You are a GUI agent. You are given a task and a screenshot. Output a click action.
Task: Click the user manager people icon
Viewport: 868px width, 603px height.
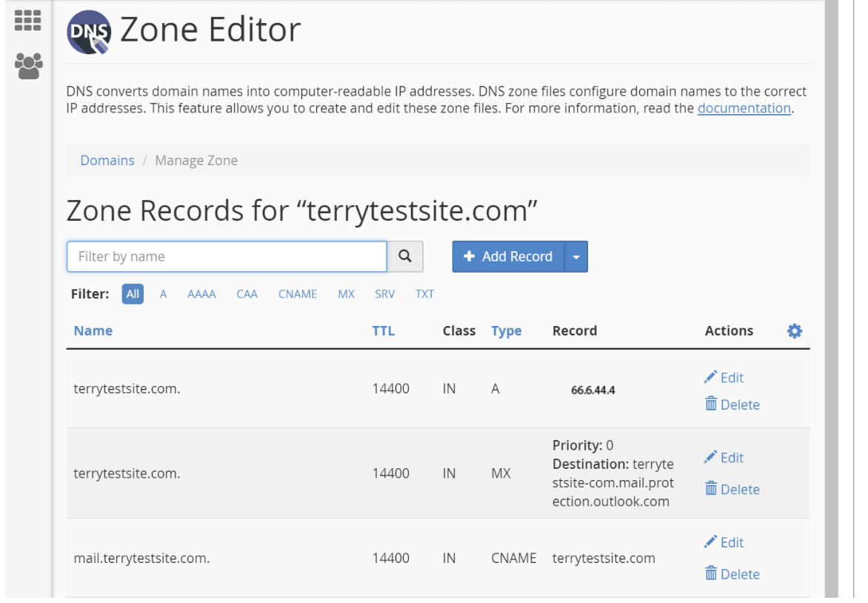[x=28, y=67]
